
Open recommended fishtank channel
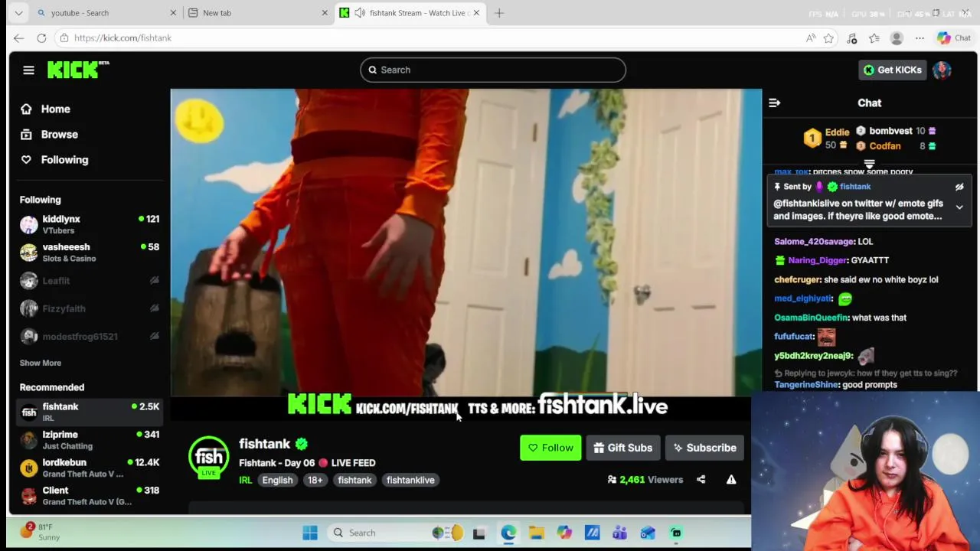click(x=89, y=412)
